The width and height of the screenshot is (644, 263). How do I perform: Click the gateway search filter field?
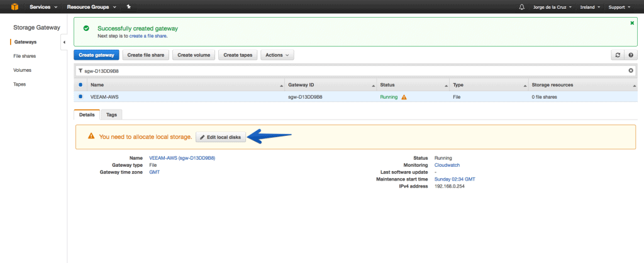[x=356, y=70]
